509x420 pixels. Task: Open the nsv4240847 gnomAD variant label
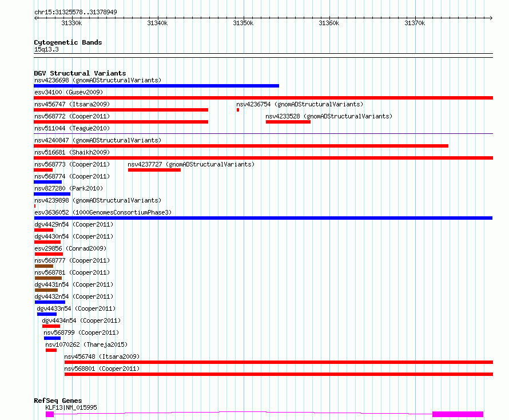click(x=98, y=140)
